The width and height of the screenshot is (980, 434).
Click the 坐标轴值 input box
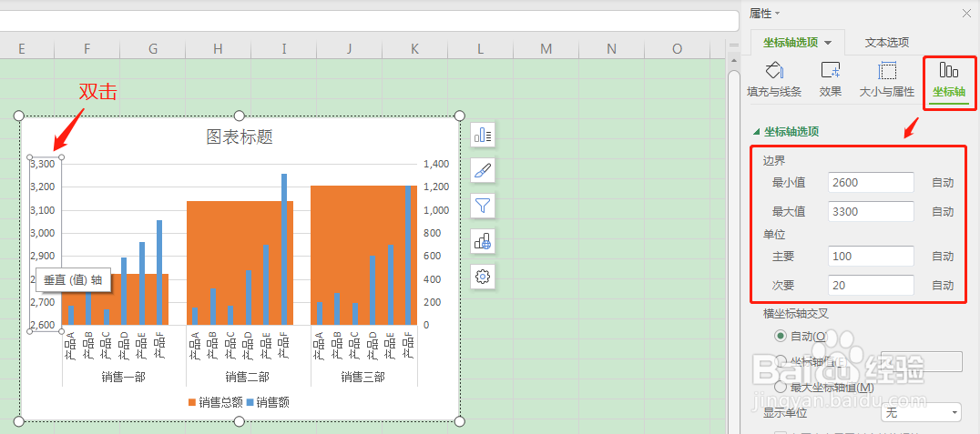click(x=921, y=362)
